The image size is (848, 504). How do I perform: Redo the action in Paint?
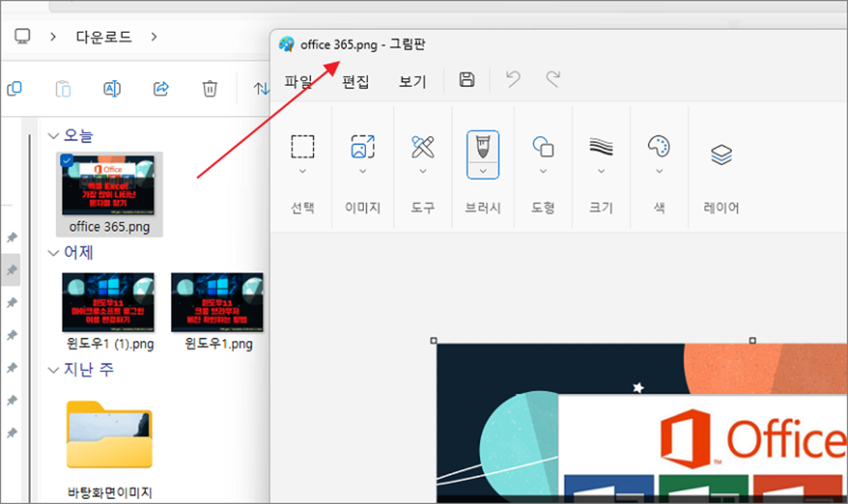coord(553,79)
